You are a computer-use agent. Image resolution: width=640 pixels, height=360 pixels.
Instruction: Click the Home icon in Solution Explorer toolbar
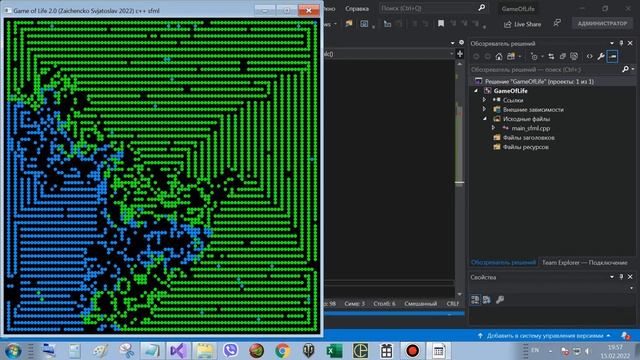[499, 57]
